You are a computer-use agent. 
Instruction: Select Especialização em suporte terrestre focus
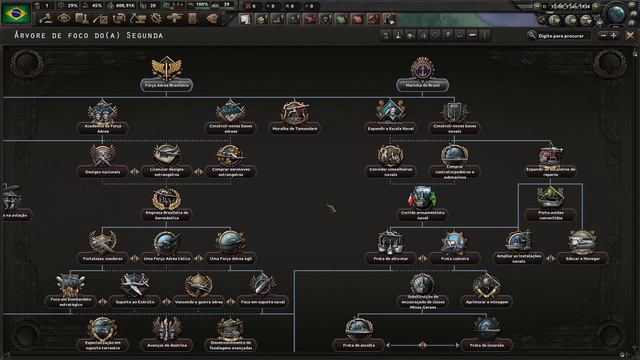pyautogui.click(x=102, y=334)
